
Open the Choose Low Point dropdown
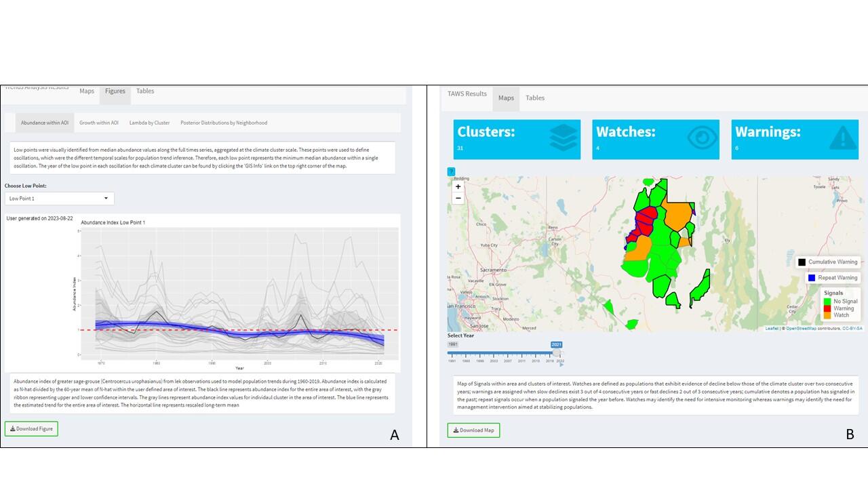59,197
